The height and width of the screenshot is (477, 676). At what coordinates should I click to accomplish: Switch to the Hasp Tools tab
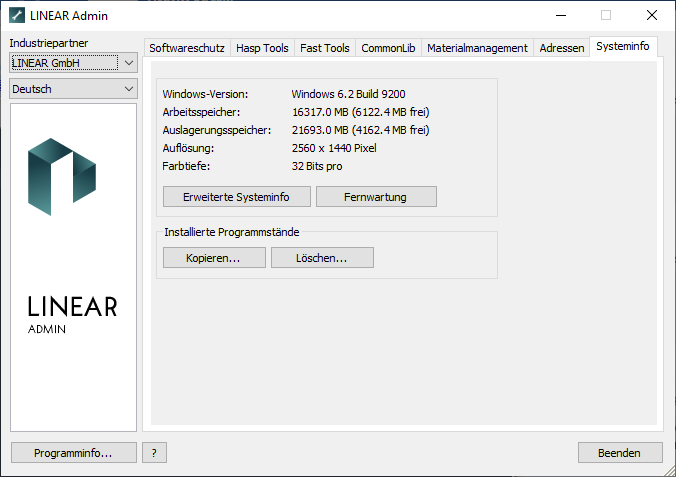262,48
